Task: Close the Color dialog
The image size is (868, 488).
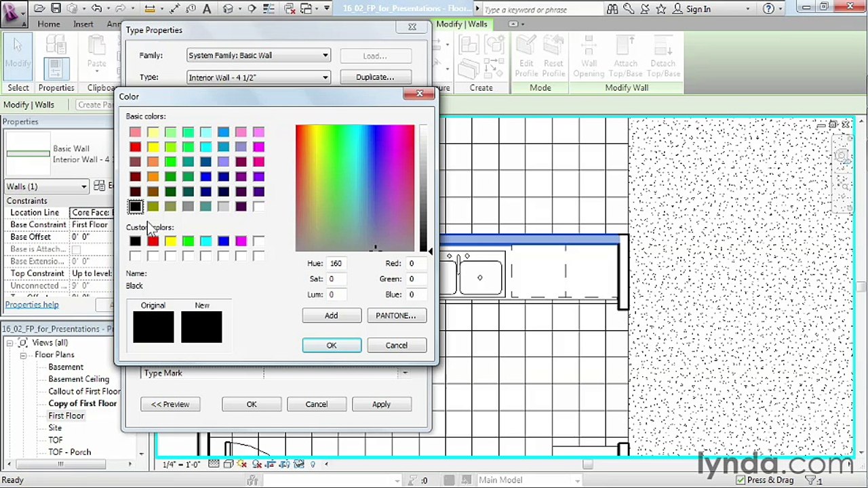Action: coord(419,94)
